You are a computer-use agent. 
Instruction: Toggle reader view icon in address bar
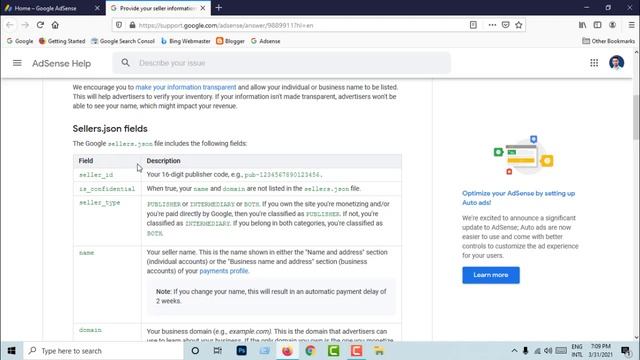[473, 25]
